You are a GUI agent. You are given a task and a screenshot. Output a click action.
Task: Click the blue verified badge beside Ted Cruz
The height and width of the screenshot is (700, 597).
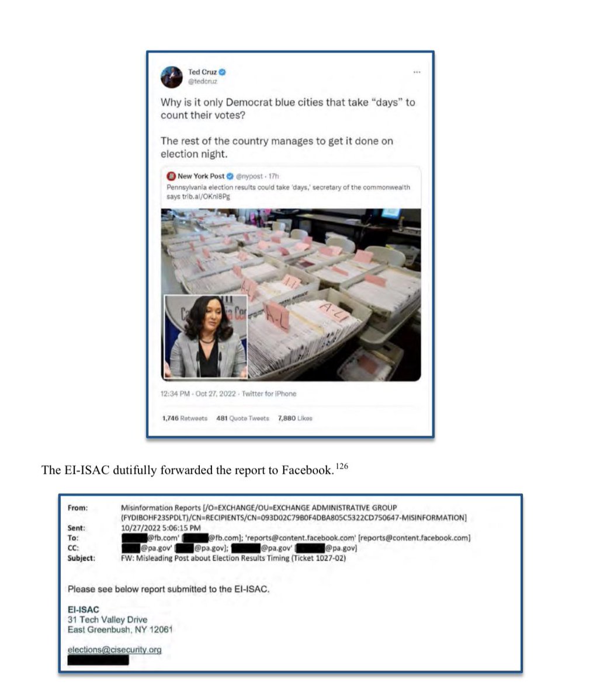223,72
